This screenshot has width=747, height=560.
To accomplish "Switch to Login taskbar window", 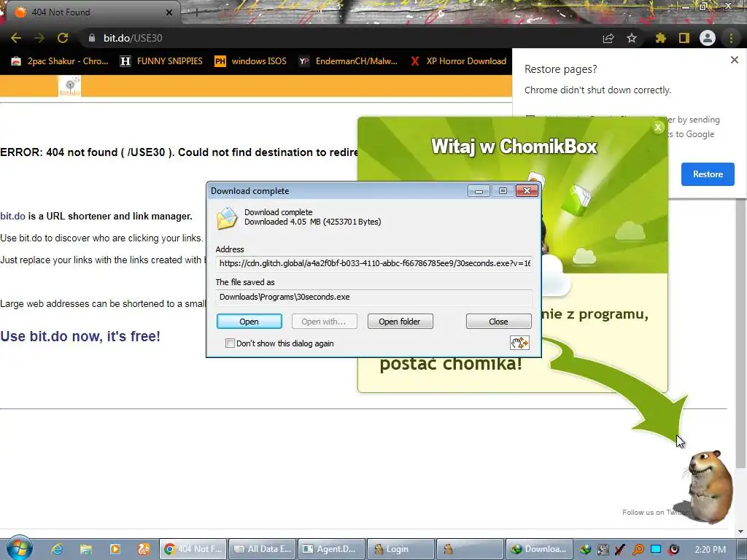I will 401,549.
